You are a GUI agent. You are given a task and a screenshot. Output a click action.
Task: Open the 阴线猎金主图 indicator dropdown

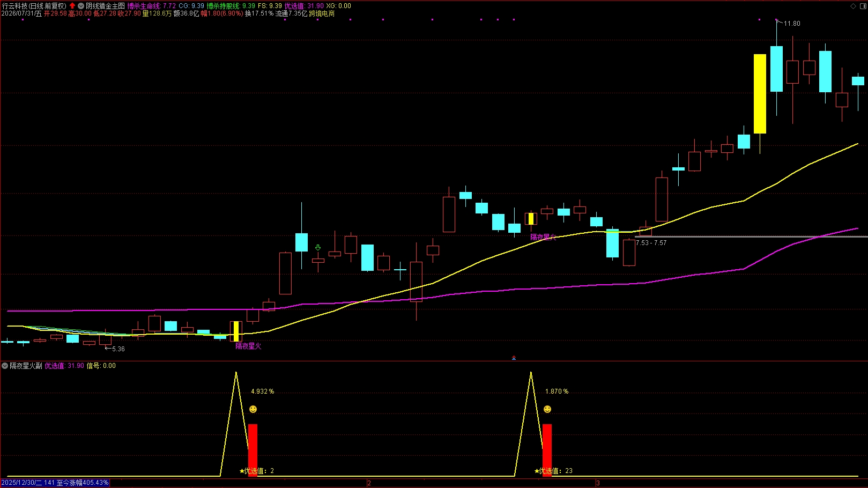coord(81,6)
